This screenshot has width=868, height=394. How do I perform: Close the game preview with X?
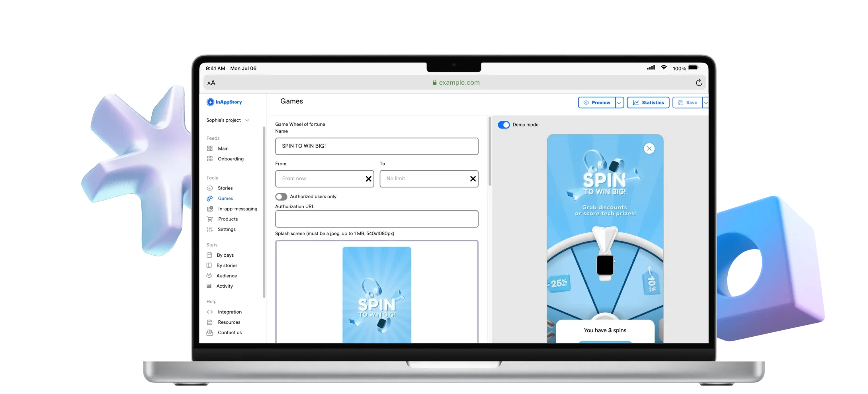649,148
